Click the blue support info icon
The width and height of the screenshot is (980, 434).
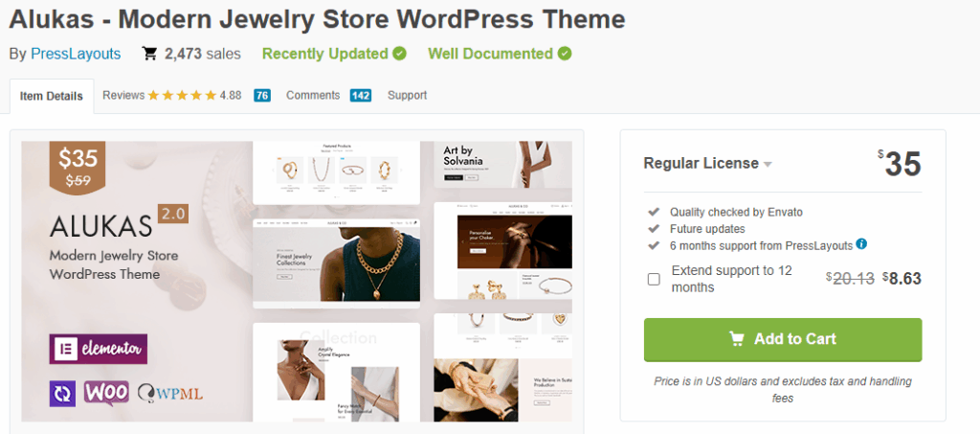click(x=862, y=244)
